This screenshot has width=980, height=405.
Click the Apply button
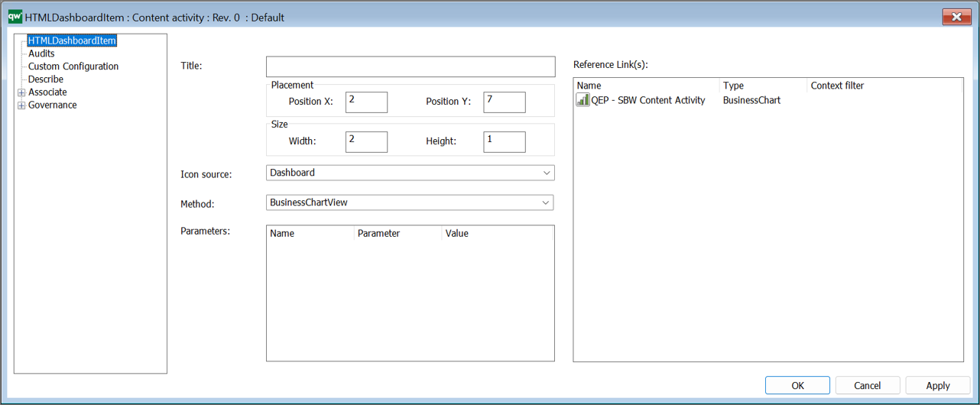click(938, 385)
